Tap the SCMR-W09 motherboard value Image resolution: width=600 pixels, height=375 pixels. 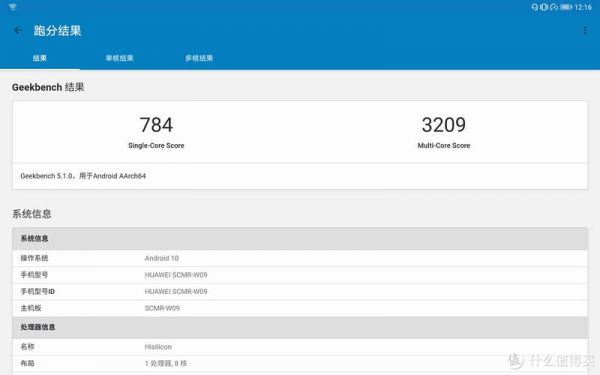162,308
